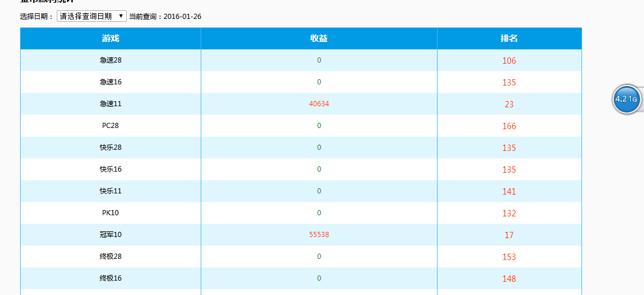Click rank 141 for 快乐11
644x295 pixels.
point(509,192)
